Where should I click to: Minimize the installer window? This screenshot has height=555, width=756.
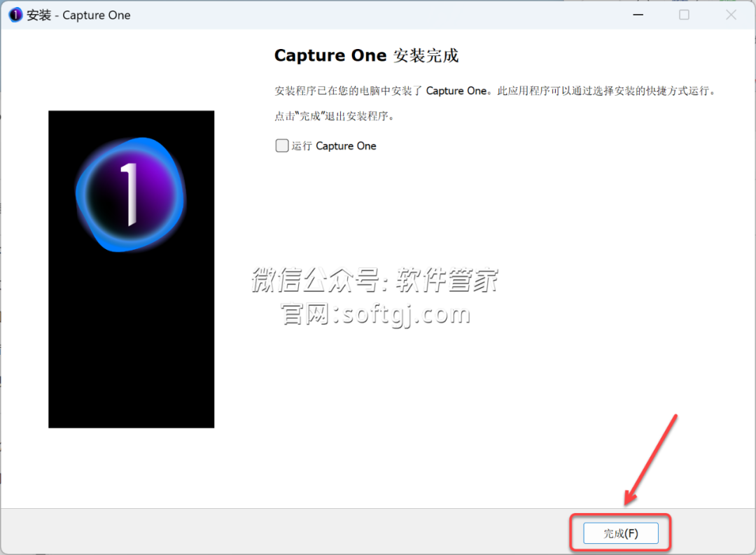tap(638, 15)
